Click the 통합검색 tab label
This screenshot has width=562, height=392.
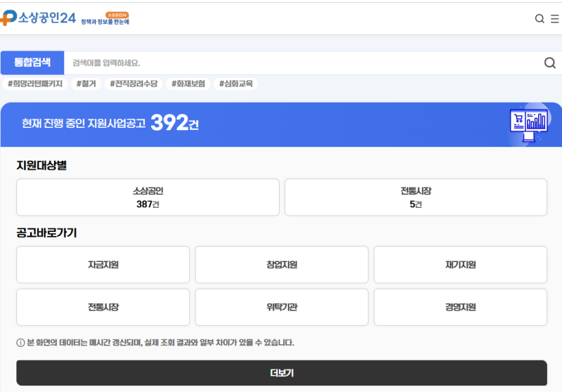pos(32,63)
